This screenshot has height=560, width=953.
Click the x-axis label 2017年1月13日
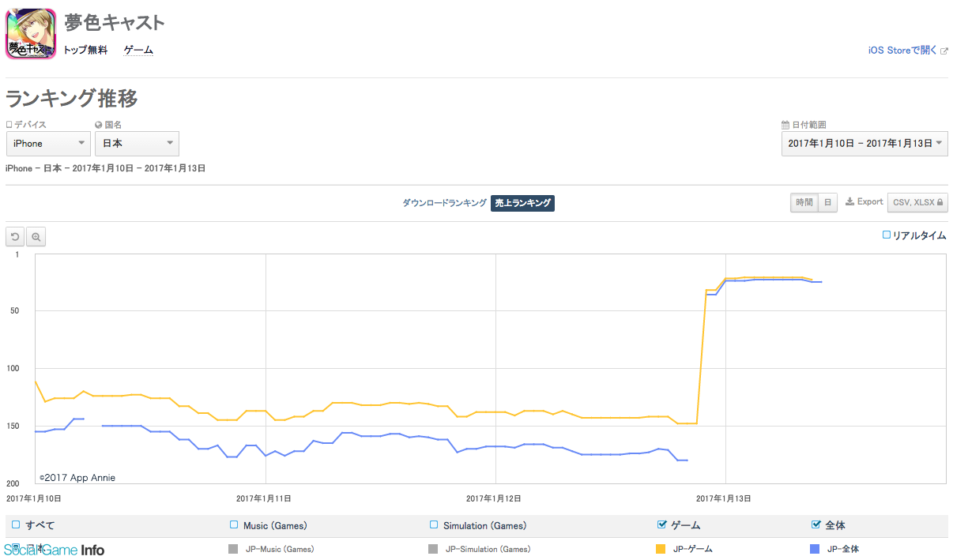tap(723, 498)
